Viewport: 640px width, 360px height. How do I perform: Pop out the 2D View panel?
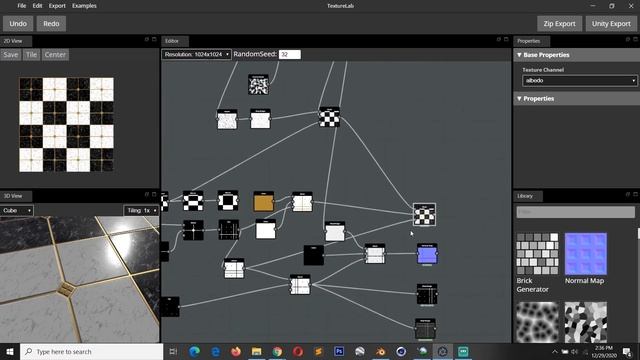(147, 40)
